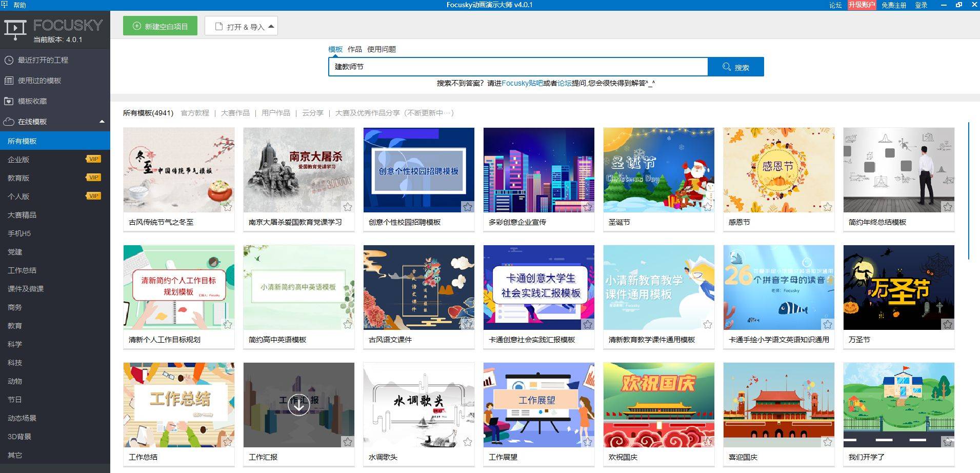Click the 升级账户 upgrade button

(x=861, y=5)
